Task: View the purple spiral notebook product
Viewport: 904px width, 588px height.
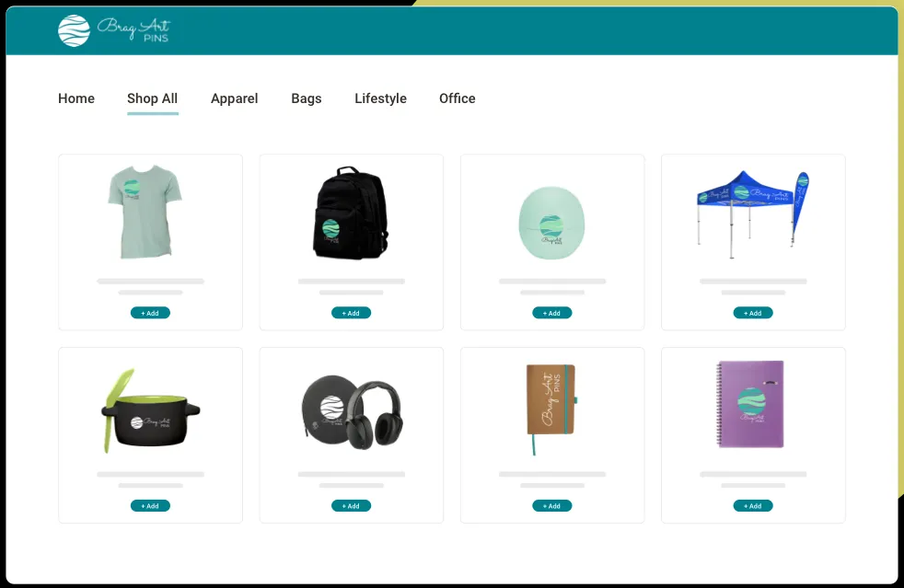Action: point(751,405)
